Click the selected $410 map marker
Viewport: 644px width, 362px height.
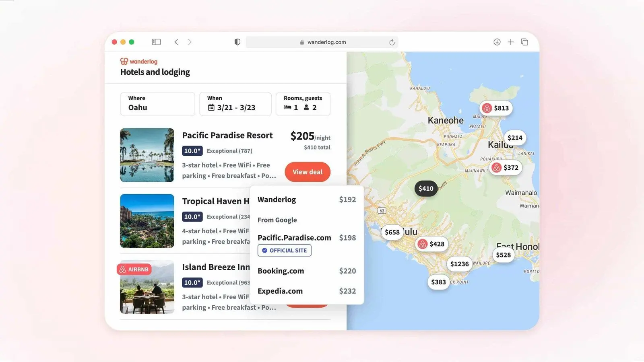click(426, 188)
